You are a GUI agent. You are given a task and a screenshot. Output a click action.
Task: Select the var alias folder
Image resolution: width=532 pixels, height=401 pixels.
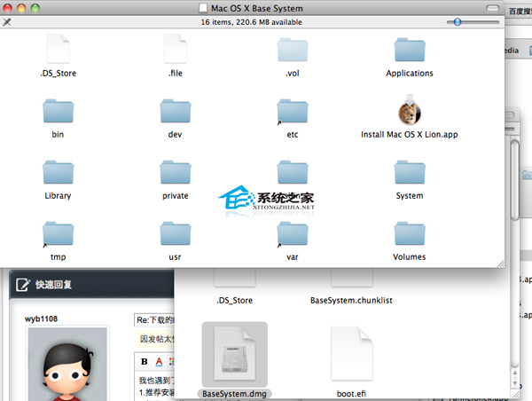293,233
